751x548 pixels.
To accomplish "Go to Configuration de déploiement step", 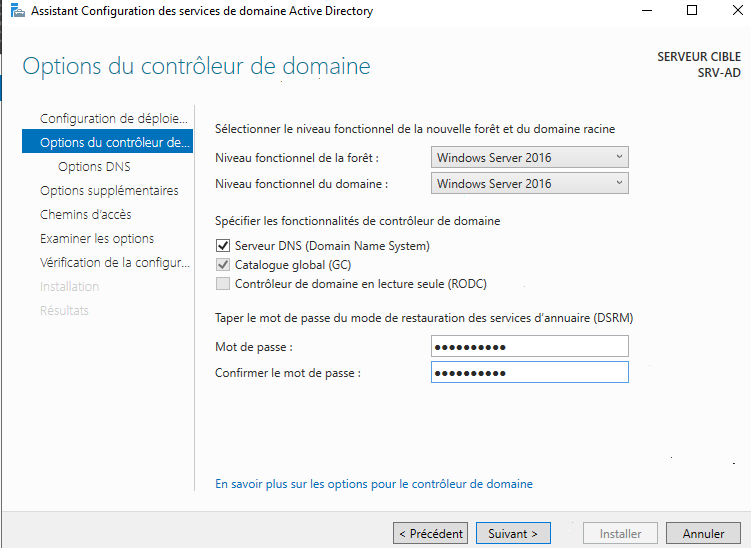I will click(113, 119).
